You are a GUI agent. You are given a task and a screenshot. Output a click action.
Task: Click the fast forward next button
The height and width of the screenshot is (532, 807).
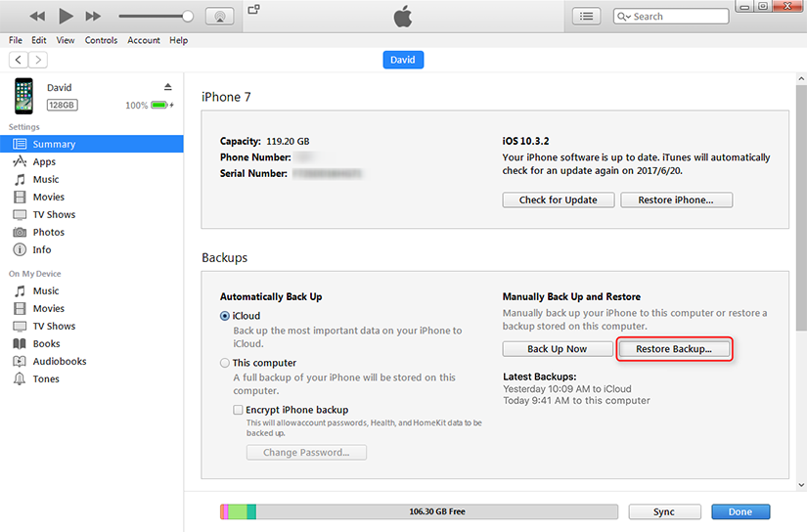(x=93, y=17)
